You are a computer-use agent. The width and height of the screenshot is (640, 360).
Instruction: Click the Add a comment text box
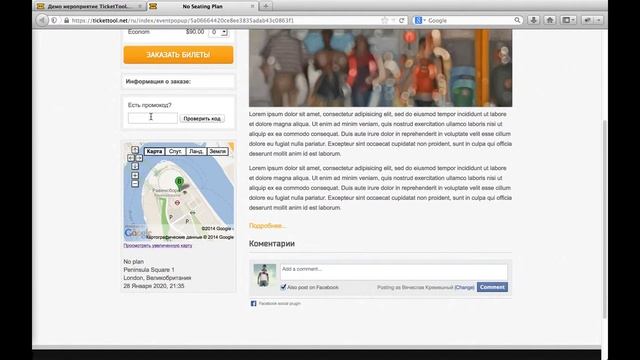[x=393, y=272]
